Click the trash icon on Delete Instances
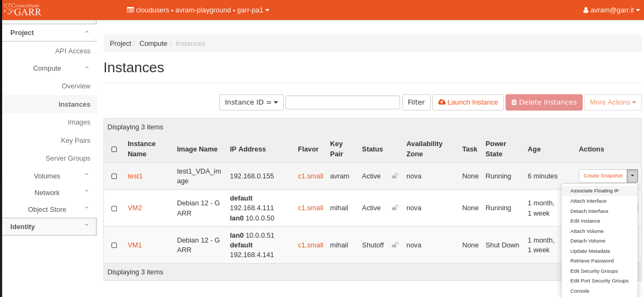Viewport: 644px width, 297px height. click(x=514, y=102)
